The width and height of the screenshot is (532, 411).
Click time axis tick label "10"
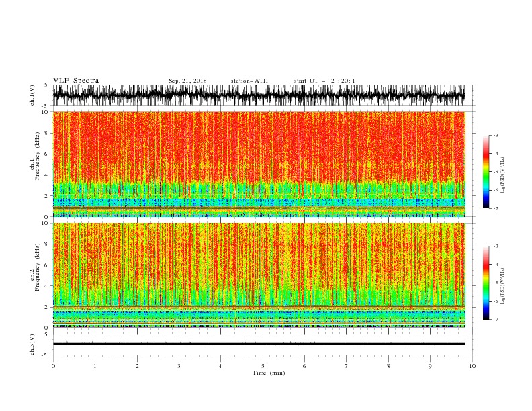tap(472, 366)
